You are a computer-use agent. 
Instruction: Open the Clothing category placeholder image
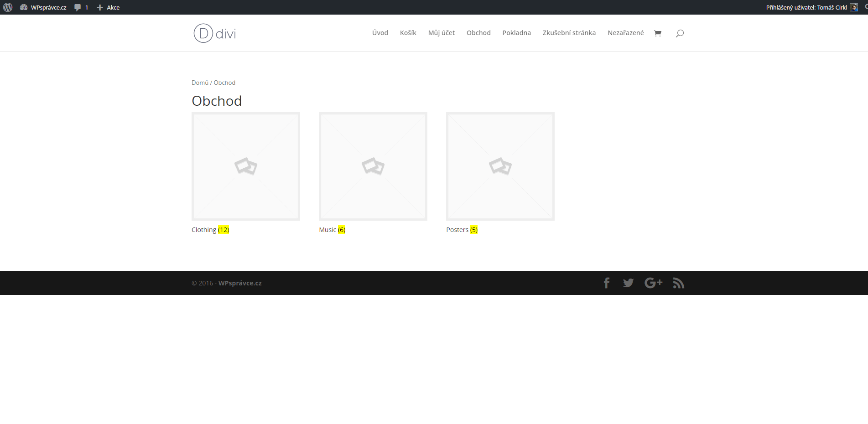point(246,166)
